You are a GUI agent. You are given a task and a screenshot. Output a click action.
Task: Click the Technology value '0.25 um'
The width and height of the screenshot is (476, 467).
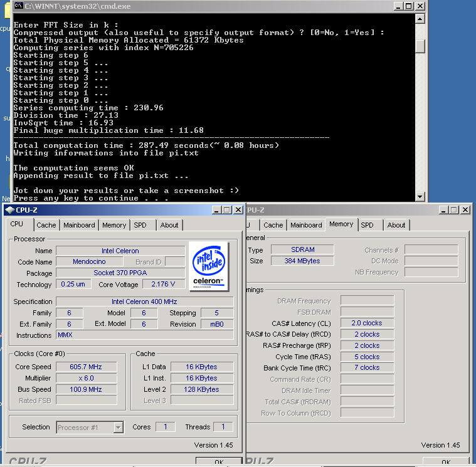pyautogui.click(x=73, y=285)
